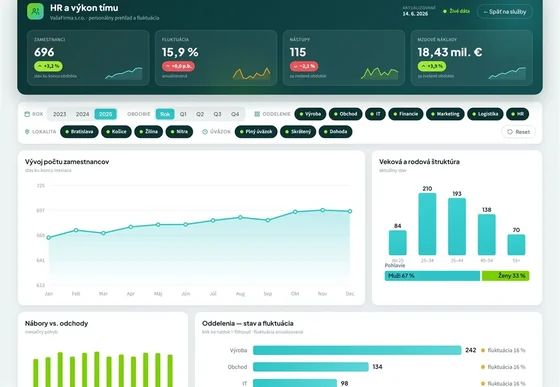The height and width of the screenshot is (387, 560).
Task: Toggle the Plný úväzok filter
Action: (256, 132)
